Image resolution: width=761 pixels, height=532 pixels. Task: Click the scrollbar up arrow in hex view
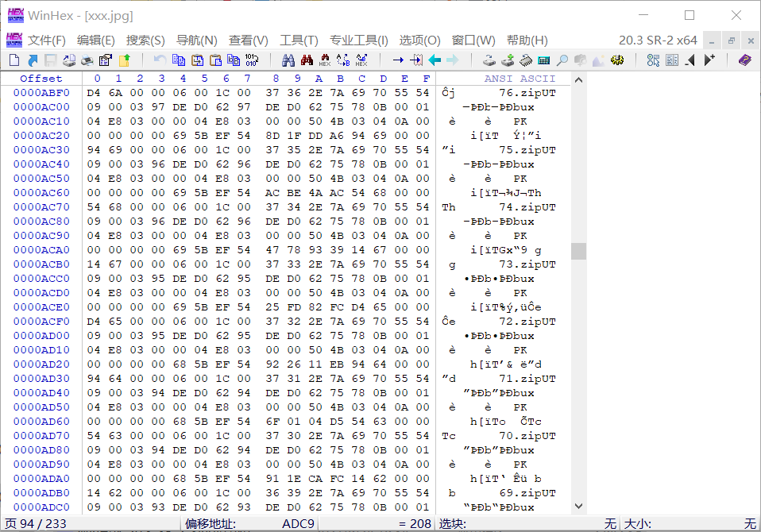(578, 80)
